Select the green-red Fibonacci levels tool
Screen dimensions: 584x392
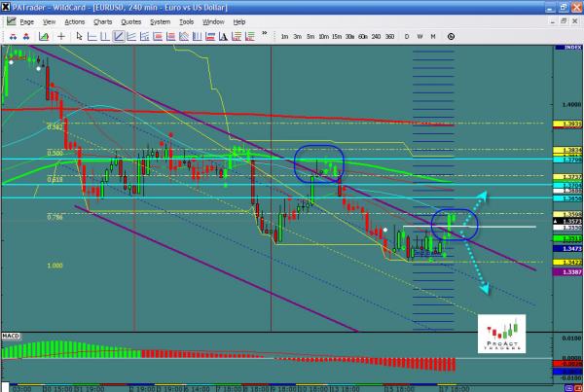coord(249,37)
